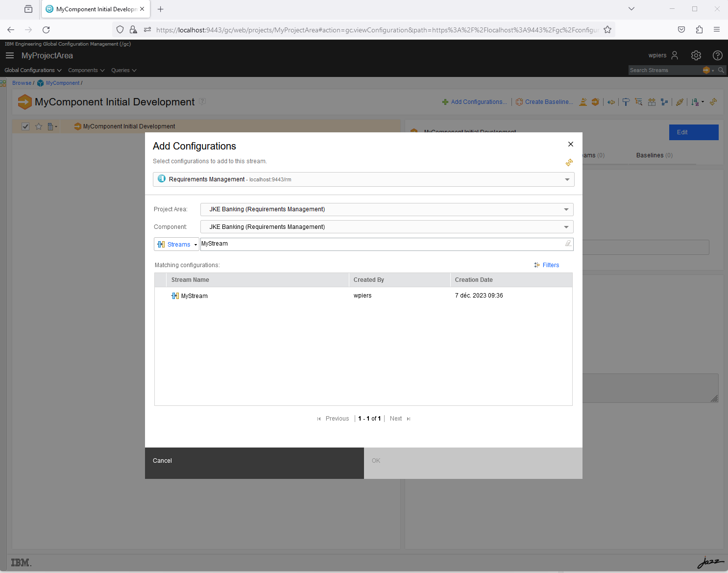Open the Filters link
Image resolution: width=728 pixels, height=573 pixels.
click(x=551, y=265)
